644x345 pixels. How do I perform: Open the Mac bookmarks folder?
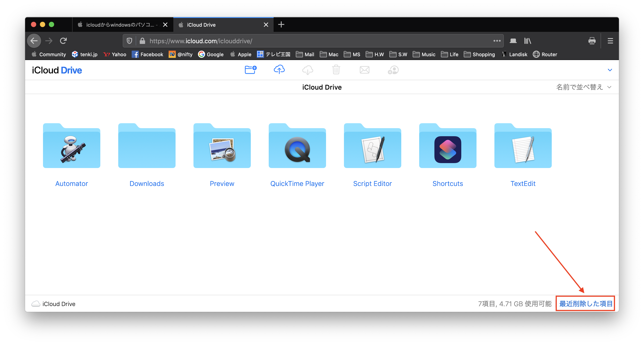329,54
